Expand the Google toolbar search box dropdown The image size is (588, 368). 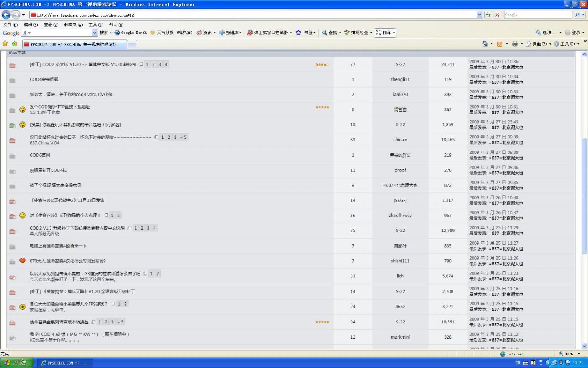pyautogui.click(x=94, y=33)
